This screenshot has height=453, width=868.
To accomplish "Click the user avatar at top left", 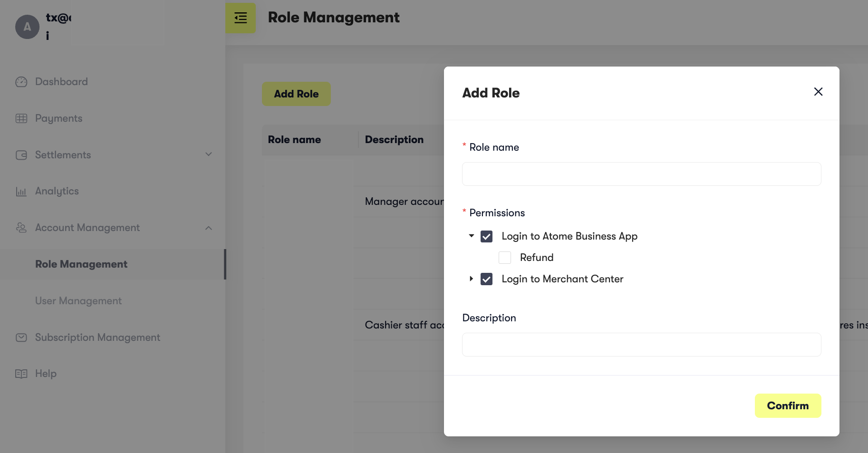I will pos(27,27).
